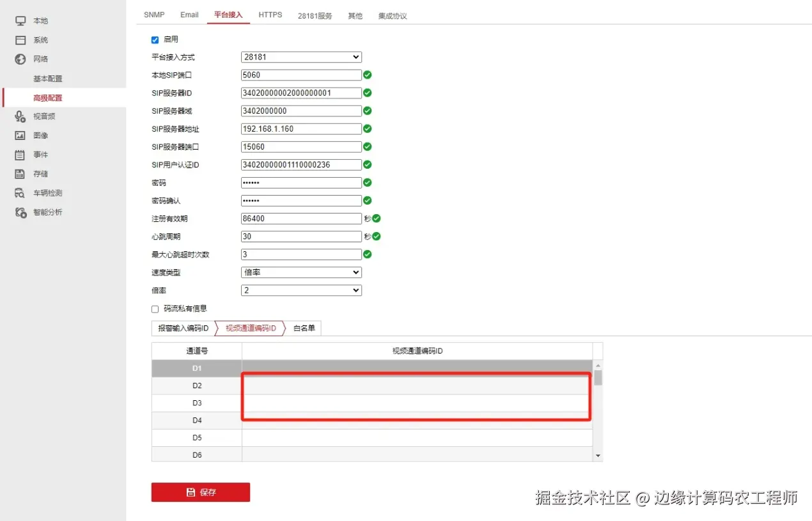Click the SIP服务器域 input field

click(301, 111)
